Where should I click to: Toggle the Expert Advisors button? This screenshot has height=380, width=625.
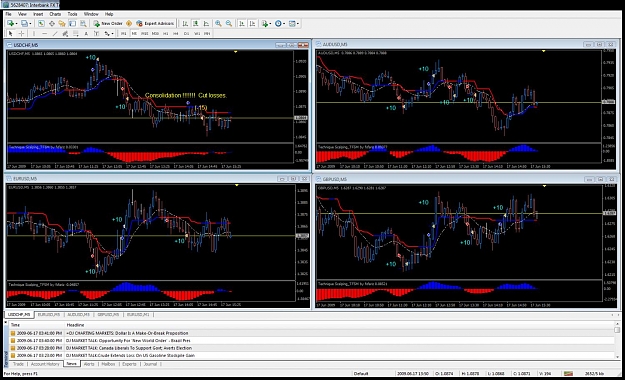tap(155, 24)
